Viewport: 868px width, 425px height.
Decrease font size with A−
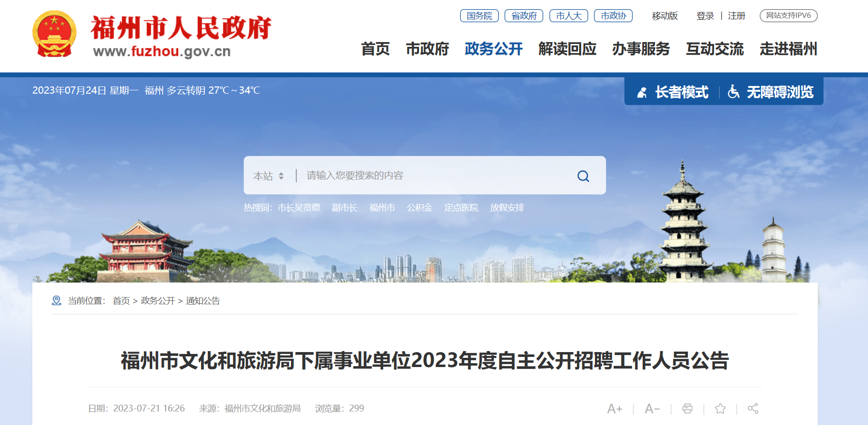[x=652, y=409]
